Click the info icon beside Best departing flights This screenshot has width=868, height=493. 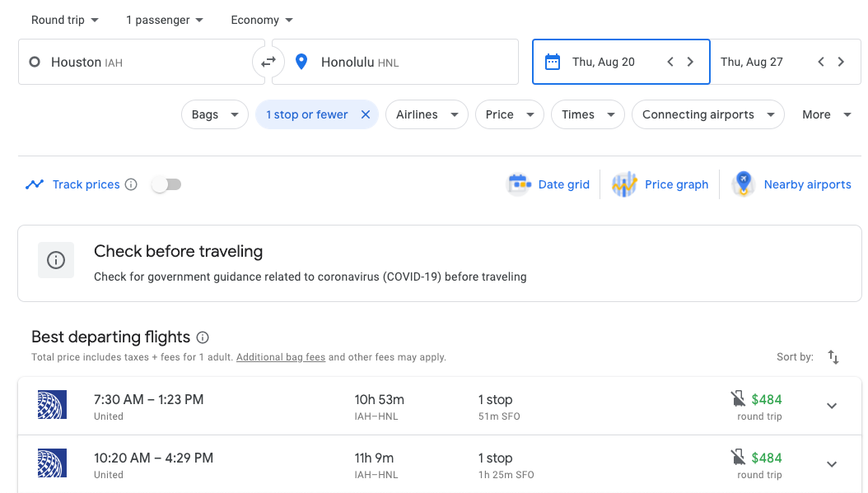click(203, 337)
